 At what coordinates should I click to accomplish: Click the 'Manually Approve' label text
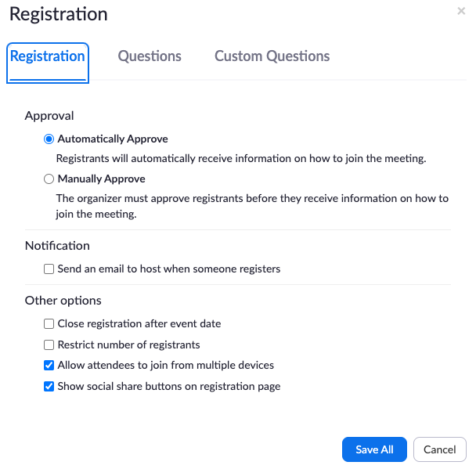[x=102, y=179]
